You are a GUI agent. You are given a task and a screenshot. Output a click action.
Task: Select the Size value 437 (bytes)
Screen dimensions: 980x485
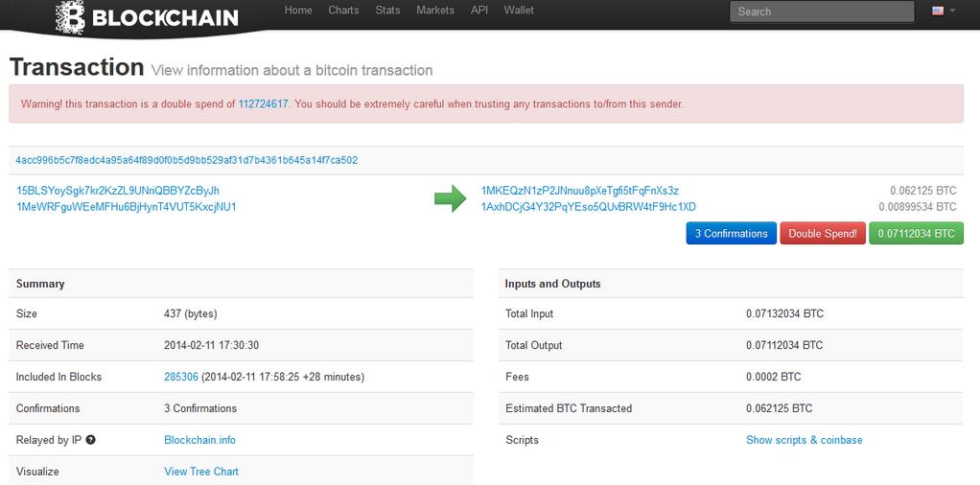pos(191,313)
